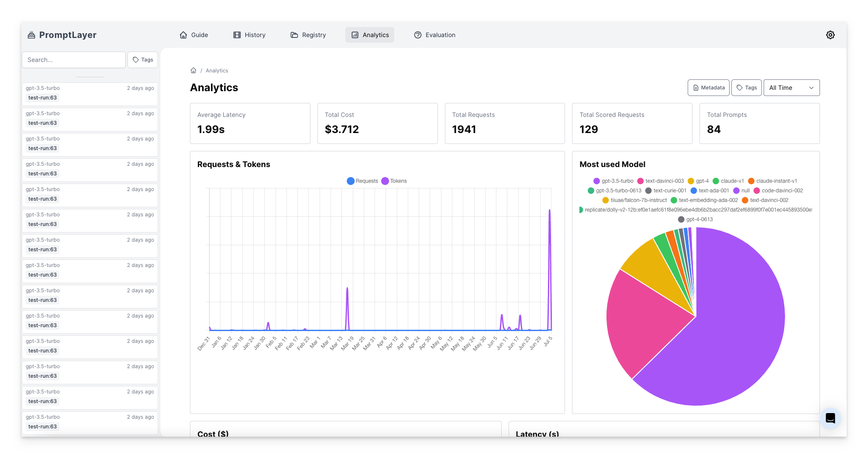Viewport: 868px width, 458px height.
Task: Toggle text-embedding-ada-002 legend entry
Action: click(704, 200)
